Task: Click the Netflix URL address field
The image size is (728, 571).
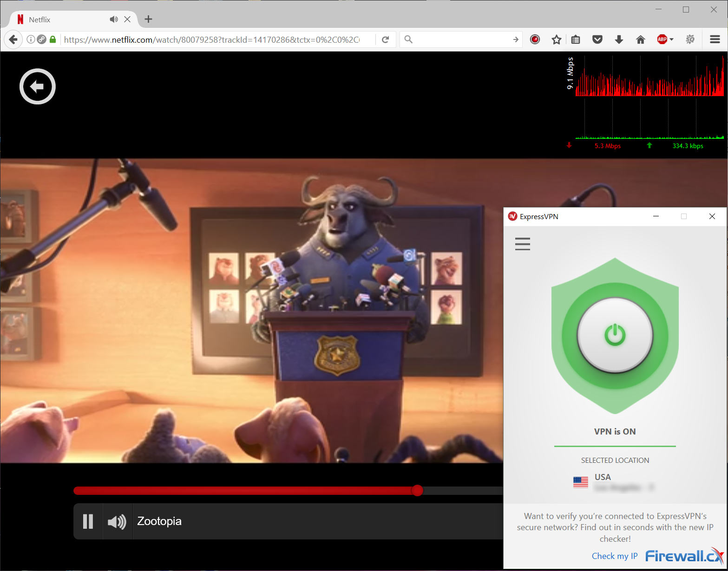Action: [x=211, y=39]
